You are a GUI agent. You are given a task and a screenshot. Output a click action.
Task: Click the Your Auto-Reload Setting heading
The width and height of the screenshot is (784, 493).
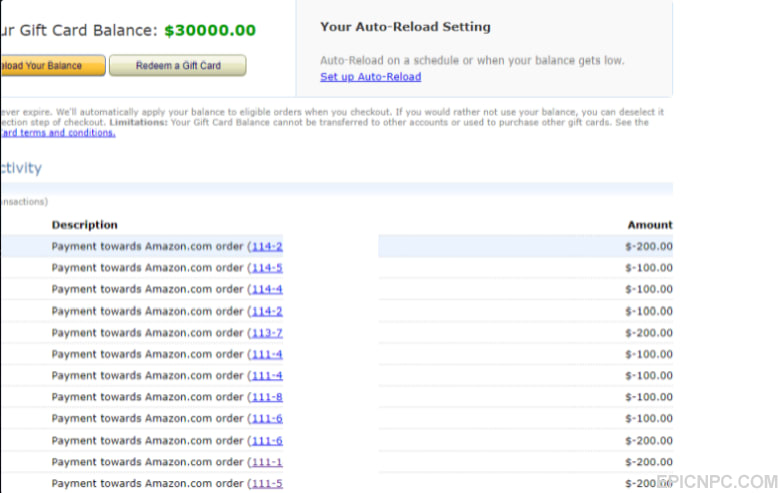point(406,27)
